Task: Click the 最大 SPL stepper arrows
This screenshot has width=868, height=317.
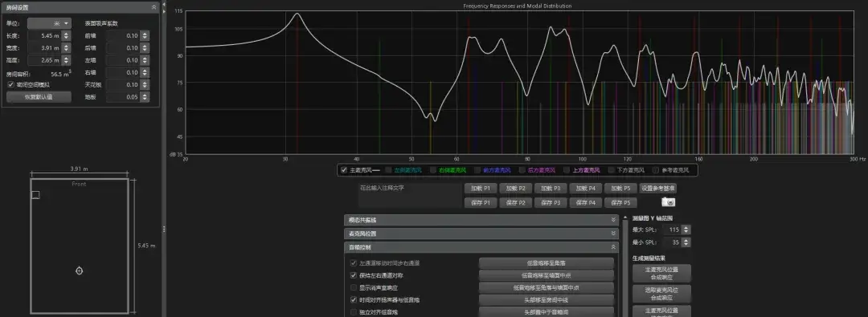Action: tap(686, 230)
